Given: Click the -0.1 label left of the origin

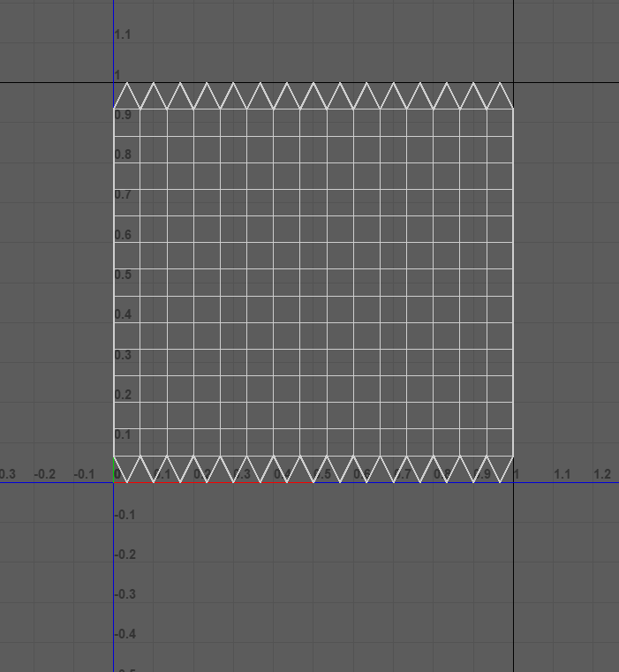Looking at the screenshot, I should tap(84, 475).
